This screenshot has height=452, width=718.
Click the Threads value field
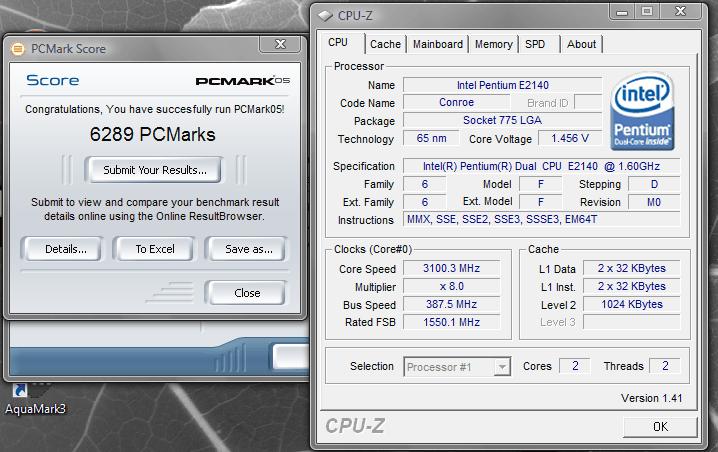(x=665, y=366)
